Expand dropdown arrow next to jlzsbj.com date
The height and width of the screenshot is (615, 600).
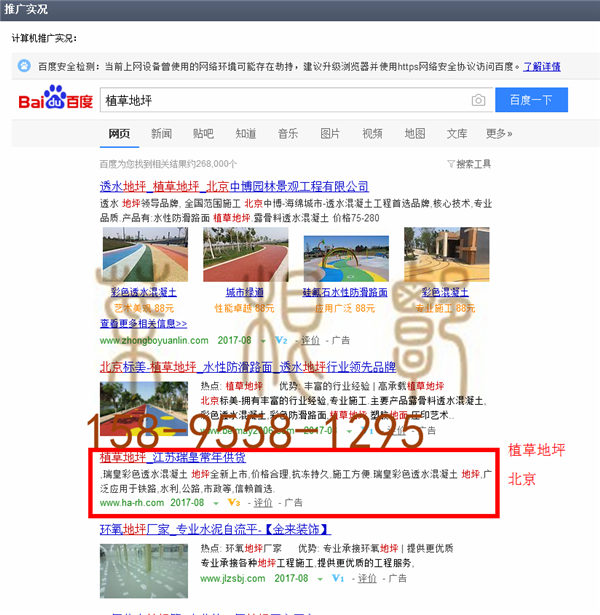[320, 579]
